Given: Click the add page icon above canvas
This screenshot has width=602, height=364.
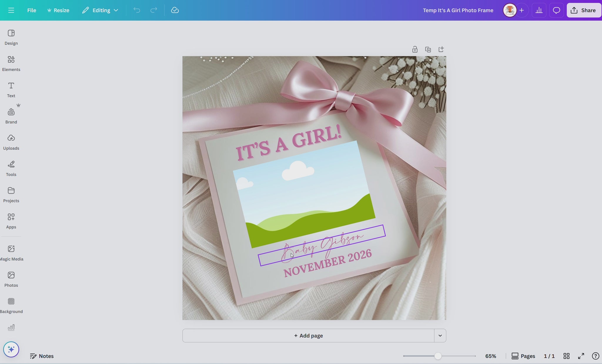Looking at the screenshot, I should pos(441,49).
